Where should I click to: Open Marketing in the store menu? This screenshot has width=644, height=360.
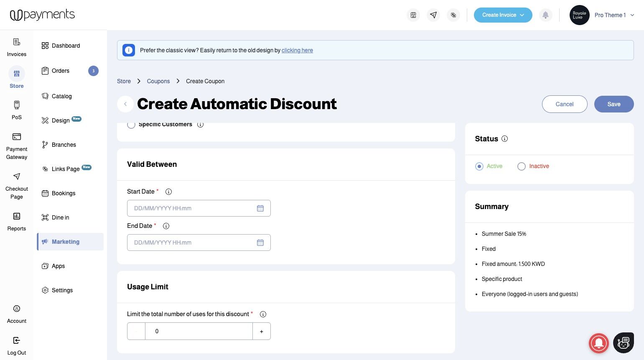point(66,242)
